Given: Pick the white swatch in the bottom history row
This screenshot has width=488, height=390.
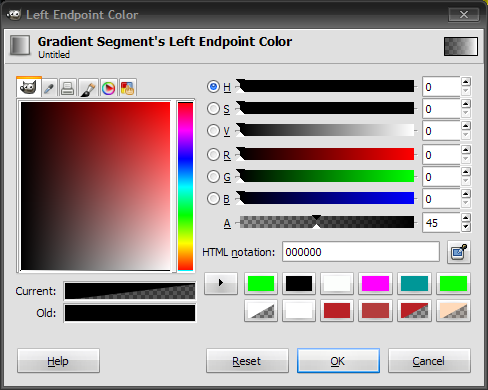Looking at the screenshot, I should 299,311.
